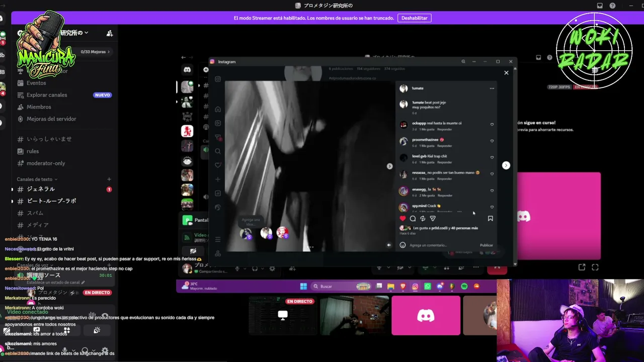Image resolution: width=644 pixels, height=362 pixels.
Task: Open the Eventos section in Discord
Action: click(x=36, y=83)
